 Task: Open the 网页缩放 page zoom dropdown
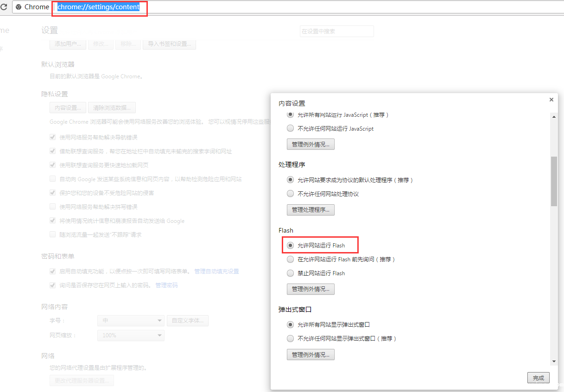(131, 335)
